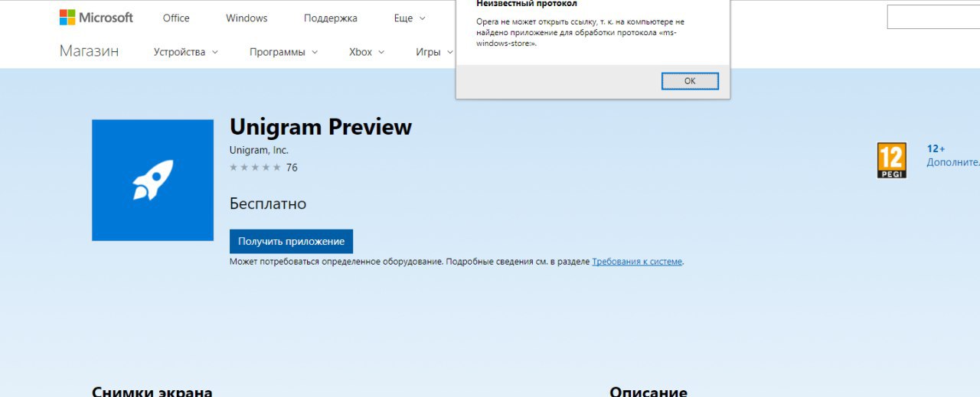
Task: Expand the Программы dropdown
Action: pyautogui.click(x=284, y=52)
